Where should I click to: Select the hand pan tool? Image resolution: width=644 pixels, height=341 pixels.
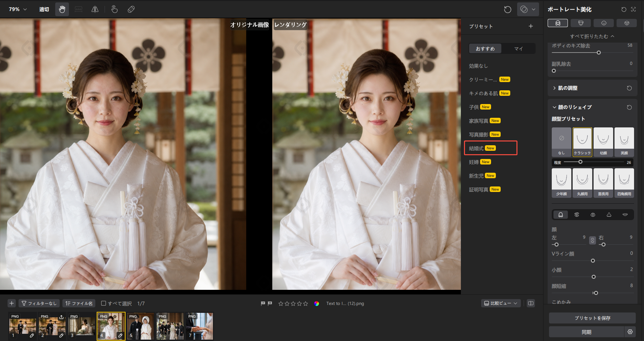pos(62,9)
